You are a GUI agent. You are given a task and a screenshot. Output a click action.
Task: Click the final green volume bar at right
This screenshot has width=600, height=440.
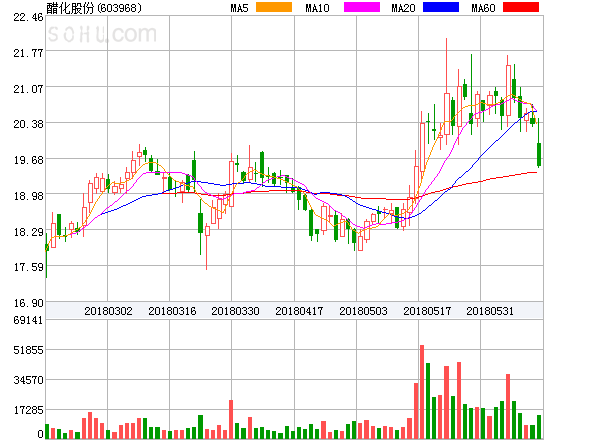539,427
